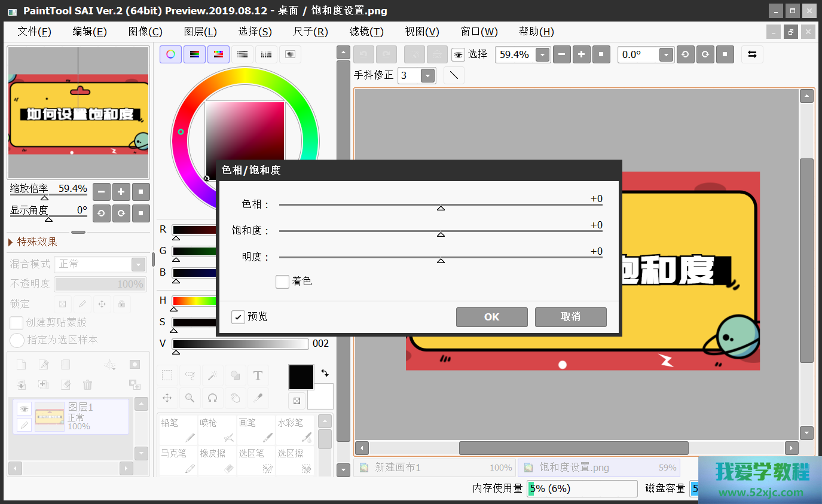822x504 pixels.
Task: Open the 滤镜(T) menu
Action: [366, 32]
